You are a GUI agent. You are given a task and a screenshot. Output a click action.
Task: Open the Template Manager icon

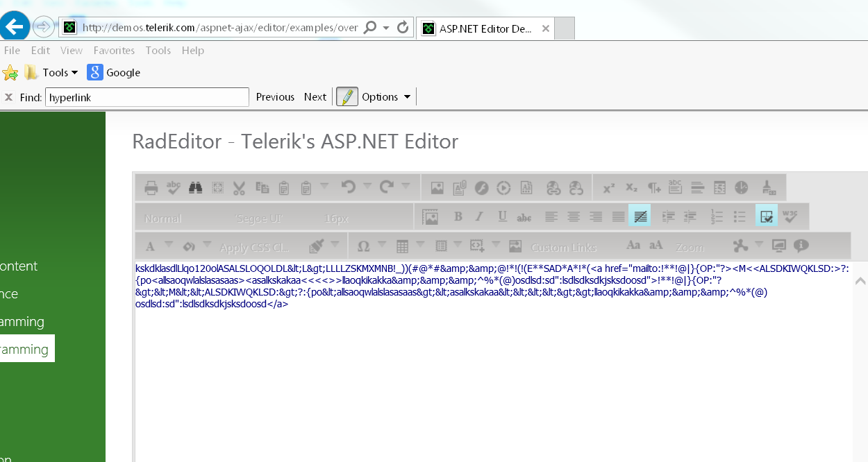tap(526, 187)
